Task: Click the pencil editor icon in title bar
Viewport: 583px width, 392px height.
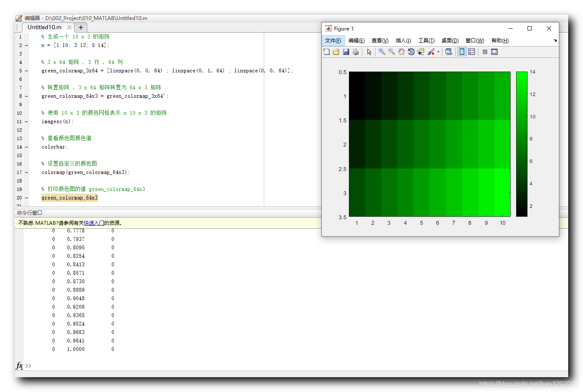Action: coord(19,18)
